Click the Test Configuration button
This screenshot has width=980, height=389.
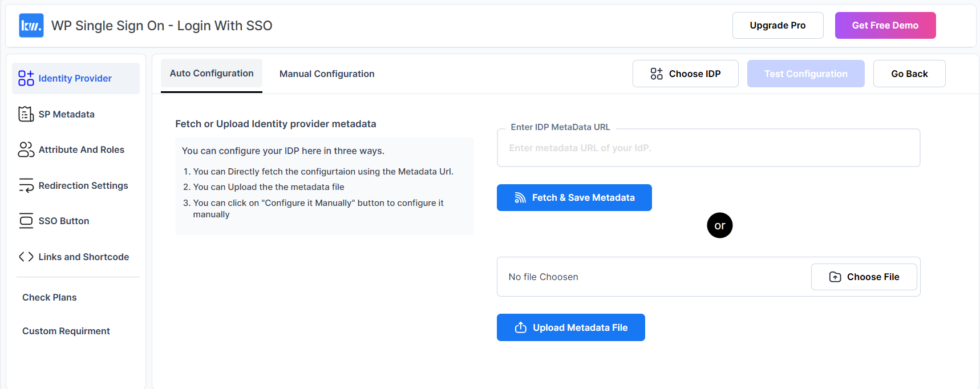[805, 73]
